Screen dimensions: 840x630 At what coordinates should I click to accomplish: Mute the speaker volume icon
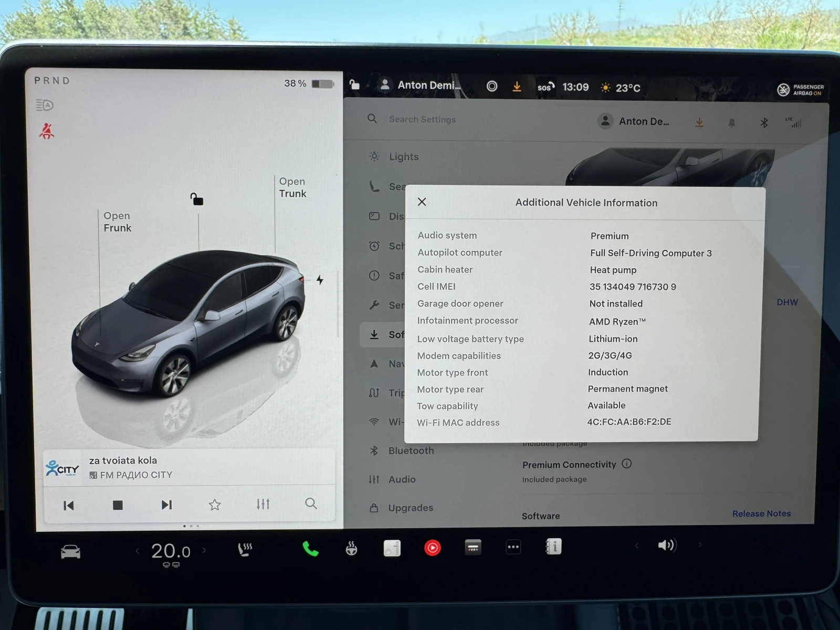pyautogui.click(x=666, y=545)
